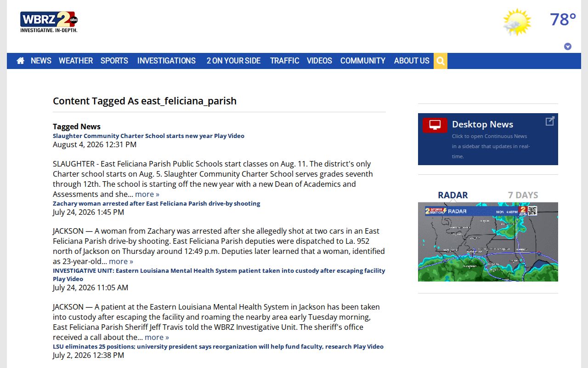
Task: Open the Community menu
Action: coord(363,61)
